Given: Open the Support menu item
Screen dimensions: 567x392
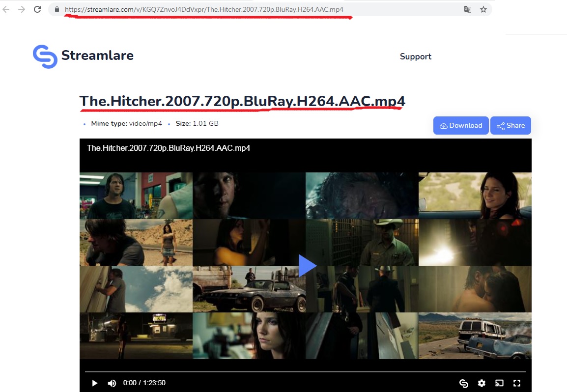Looking at the screenshot, I should 415,56.
